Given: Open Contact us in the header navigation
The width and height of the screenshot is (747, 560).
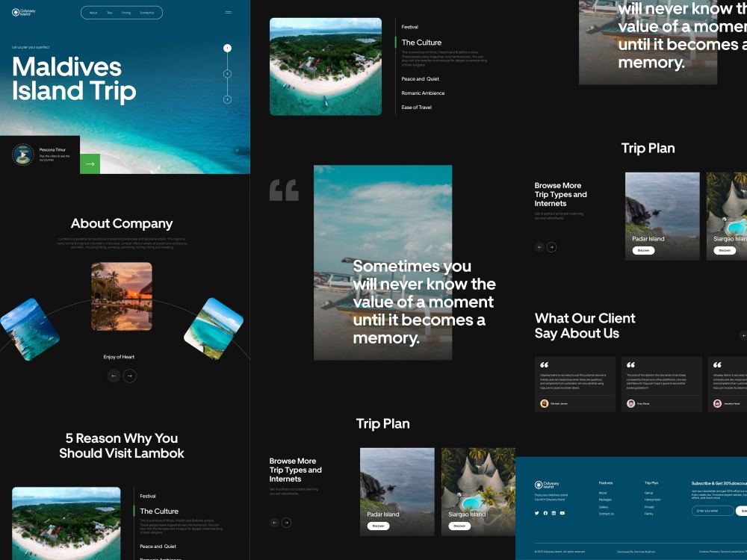Looking at the screenshot, I should click(147, 13).
